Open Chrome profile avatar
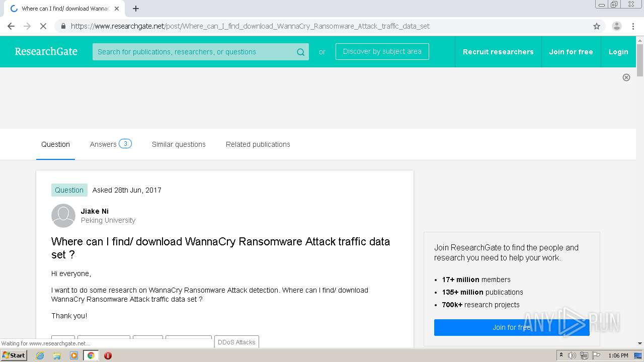644x362 pixels. [616, 26]
